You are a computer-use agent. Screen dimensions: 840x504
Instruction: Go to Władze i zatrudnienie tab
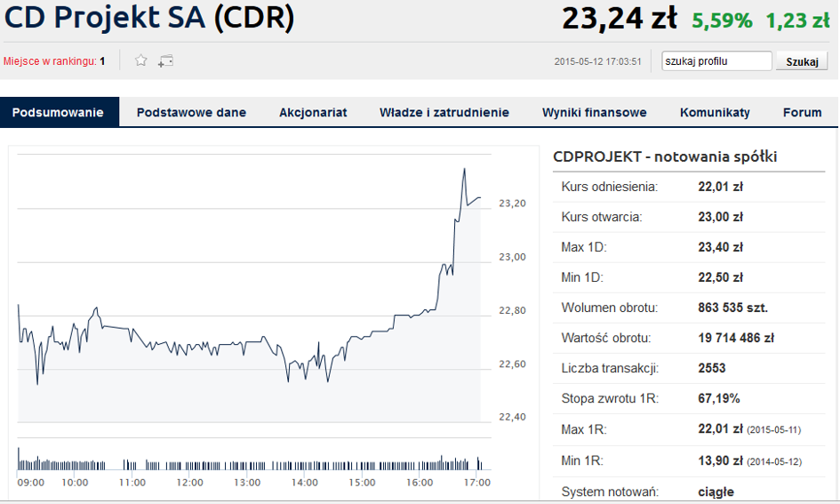[444, 113]
